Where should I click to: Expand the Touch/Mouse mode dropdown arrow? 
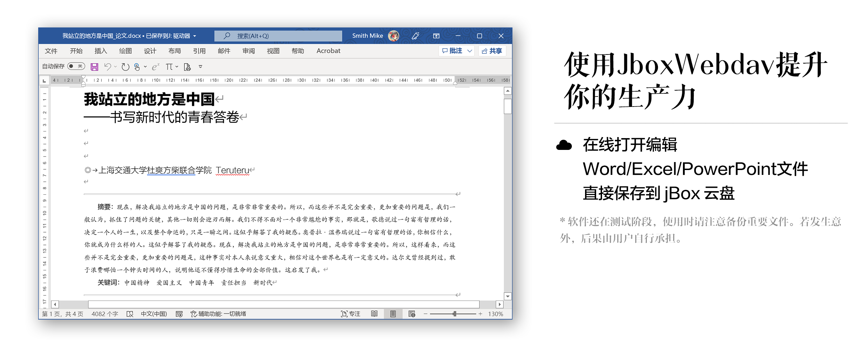145,67
